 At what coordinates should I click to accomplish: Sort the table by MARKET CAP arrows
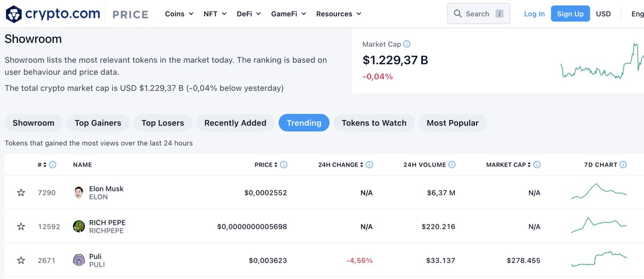[x=530, y=165]
